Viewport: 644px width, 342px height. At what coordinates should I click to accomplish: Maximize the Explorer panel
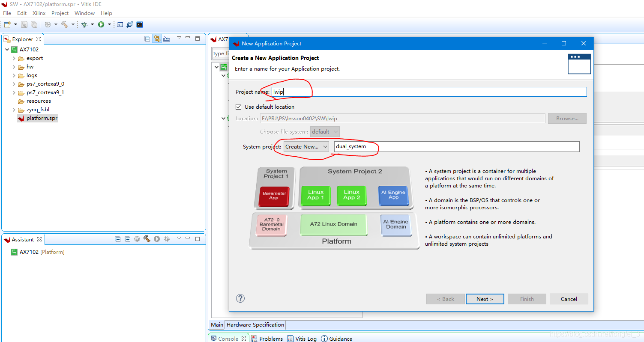coord(198,38)
